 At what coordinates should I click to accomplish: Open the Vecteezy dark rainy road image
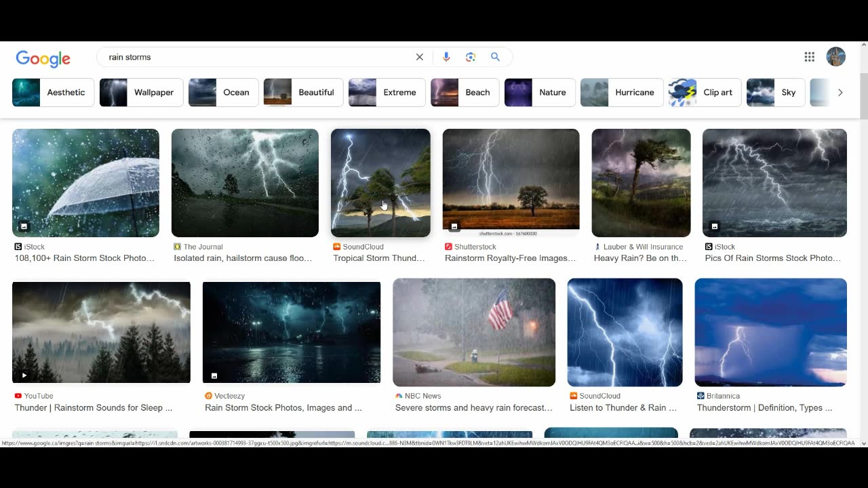click(x=292, y=332)
